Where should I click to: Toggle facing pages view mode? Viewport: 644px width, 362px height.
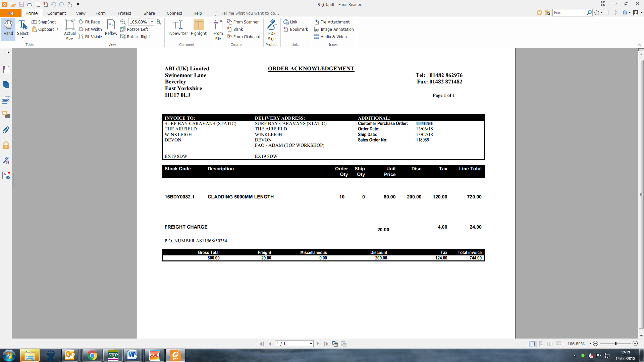coord(550,344)
